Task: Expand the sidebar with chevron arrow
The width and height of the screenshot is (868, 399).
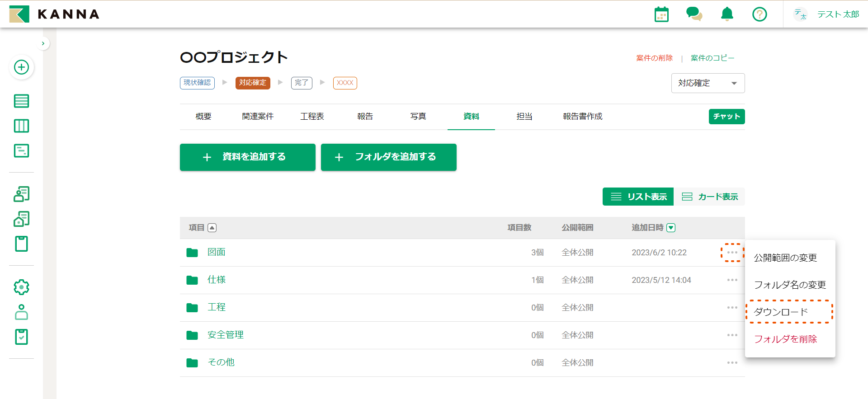Action: (43, 43)
